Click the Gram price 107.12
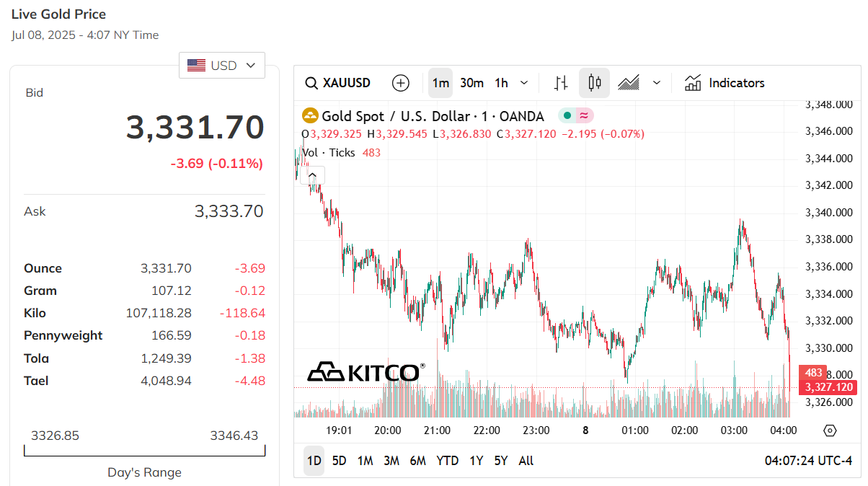This screenshot has height=486, width=868. point(172,291)
